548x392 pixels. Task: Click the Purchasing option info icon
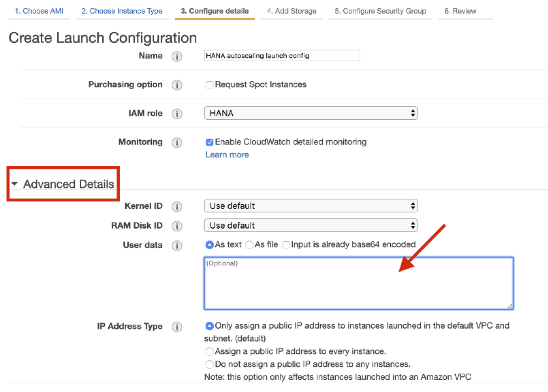pyautogui.click(x=177, y=85)
